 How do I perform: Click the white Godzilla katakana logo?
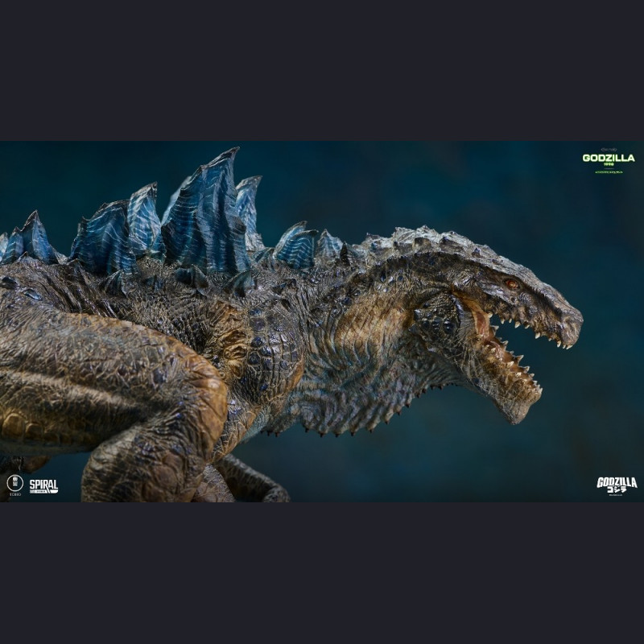tap(617, 483)
